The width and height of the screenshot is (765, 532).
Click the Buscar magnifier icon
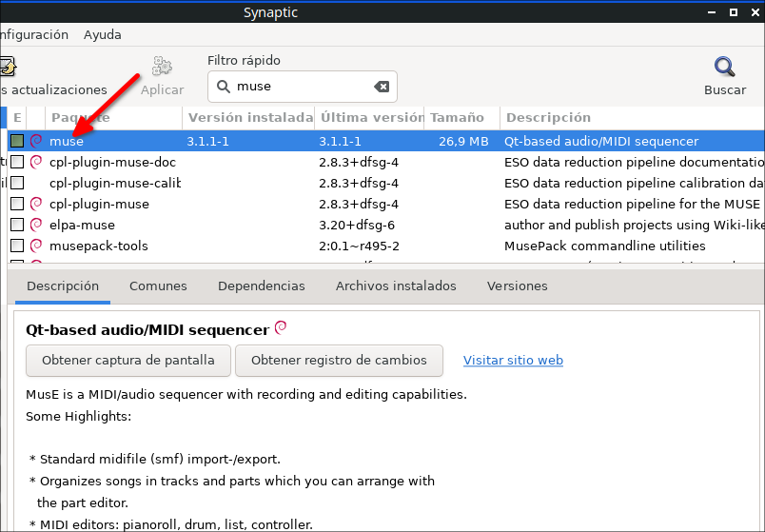(724, 68)
